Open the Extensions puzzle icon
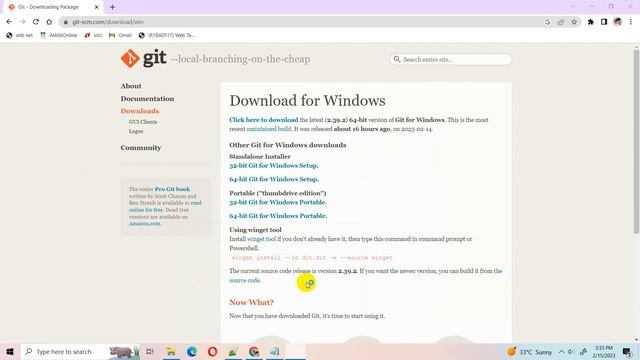640x360 pixels. 591,22
